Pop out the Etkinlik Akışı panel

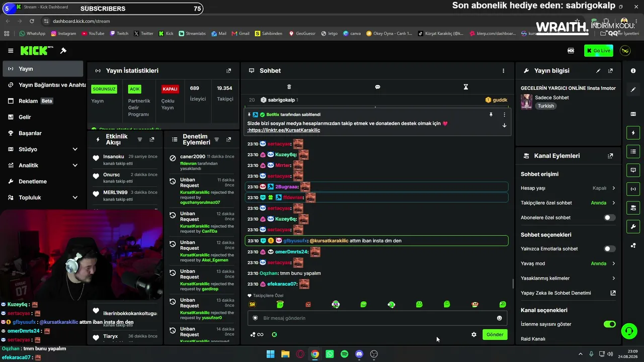152,139
